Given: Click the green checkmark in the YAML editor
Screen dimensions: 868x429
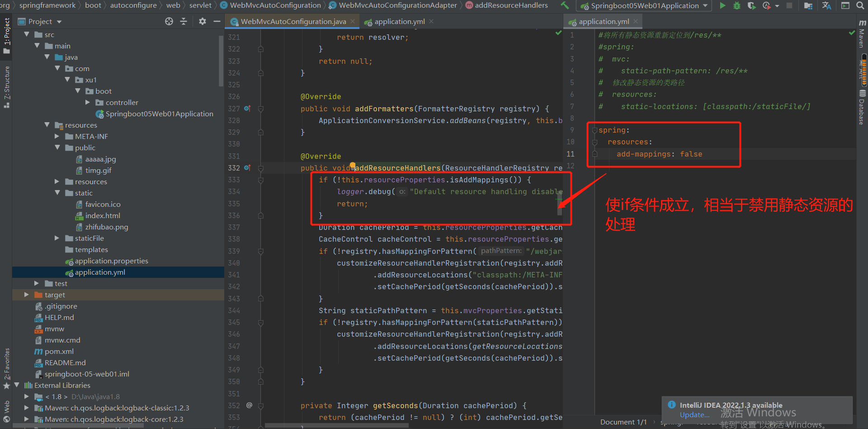Looking at the screenshot, I should (x=852, y=33).
